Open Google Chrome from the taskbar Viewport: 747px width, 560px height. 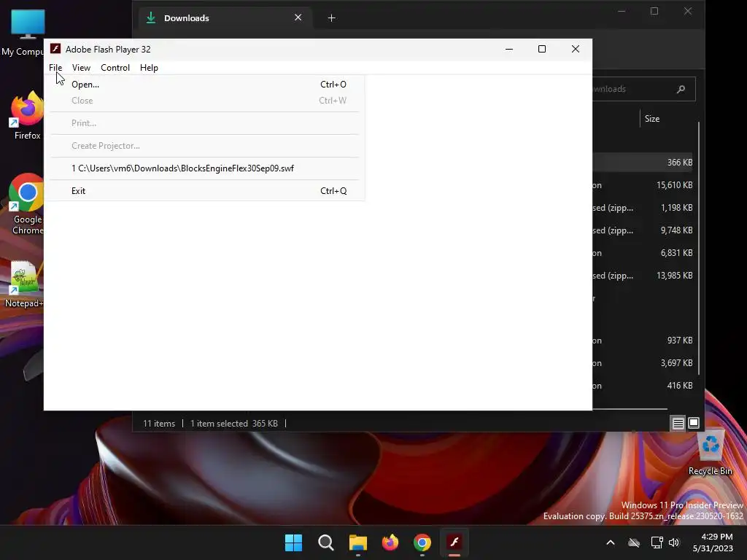click(422, 542)
